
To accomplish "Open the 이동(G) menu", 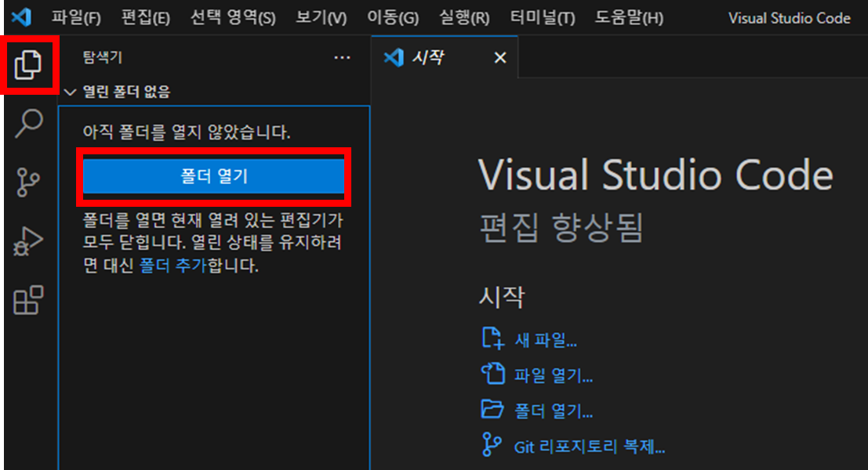I will tap(393, 18).
